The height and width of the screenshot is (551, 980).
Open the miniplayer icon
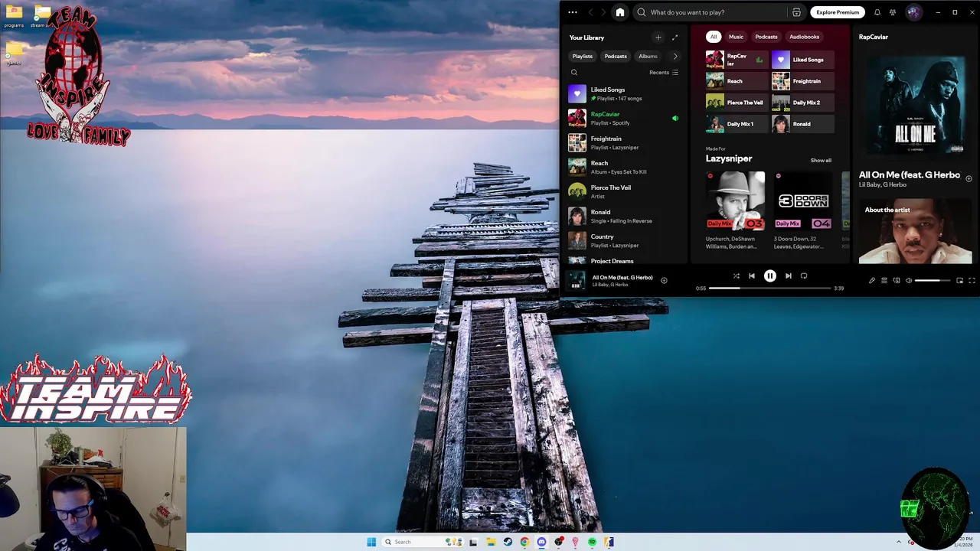[x=959, y=281]
